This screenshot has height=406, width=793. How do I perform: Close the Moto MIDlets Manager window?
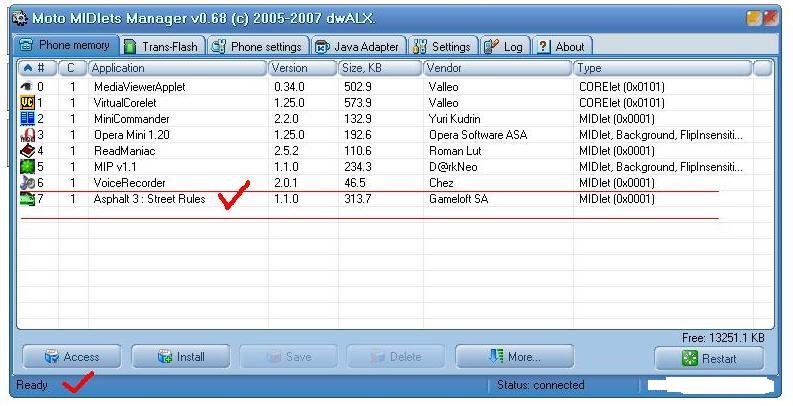770,18
